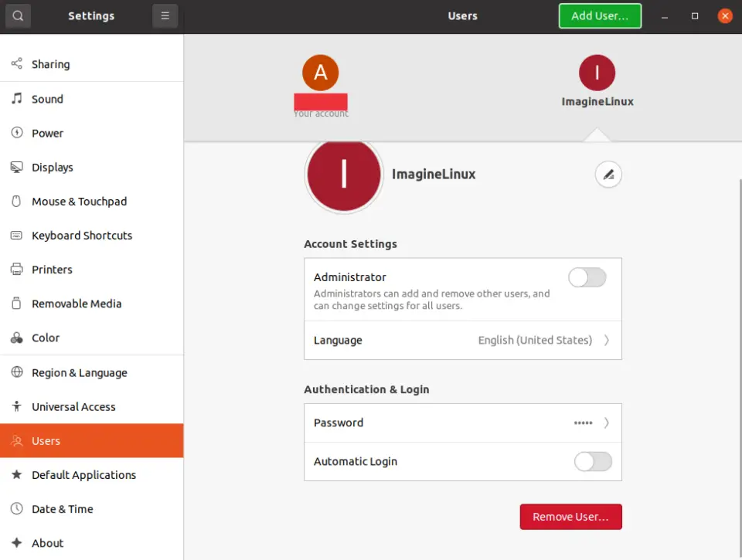The width and height of the screenshot is (742, 560).
Task: Open the Password row chevron
Action: 607,423
